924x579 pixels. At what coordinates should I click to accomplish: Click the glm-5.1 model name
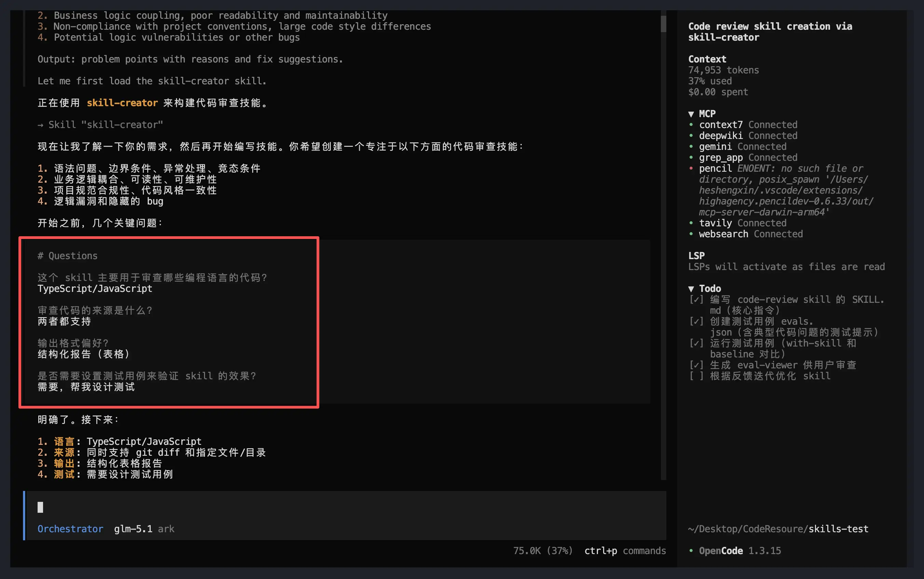pos(133,529)
